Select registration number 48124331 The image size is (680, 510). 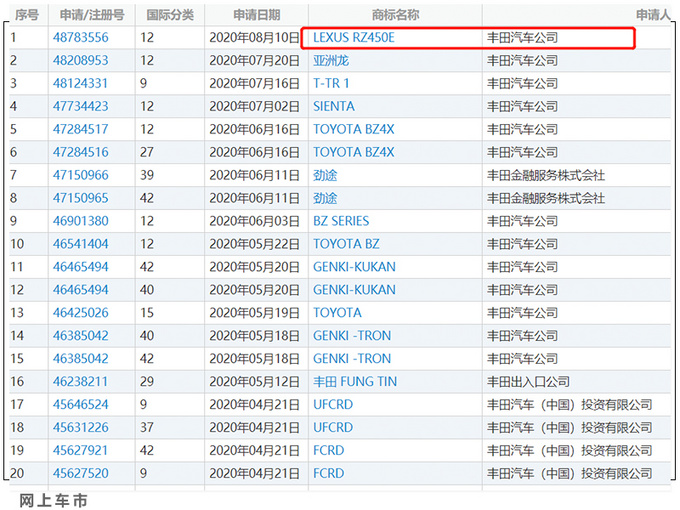81,83
